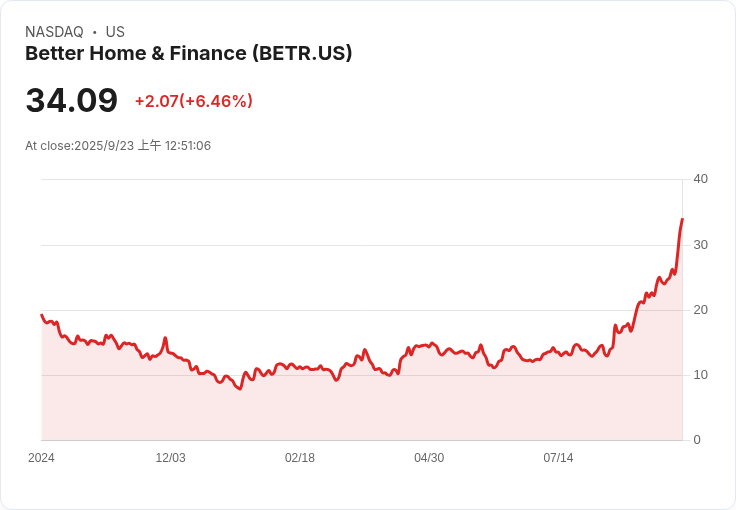Screen dimensions: 736x510
Task: Open the Better Home & Finance title
Action: point(188,54)
